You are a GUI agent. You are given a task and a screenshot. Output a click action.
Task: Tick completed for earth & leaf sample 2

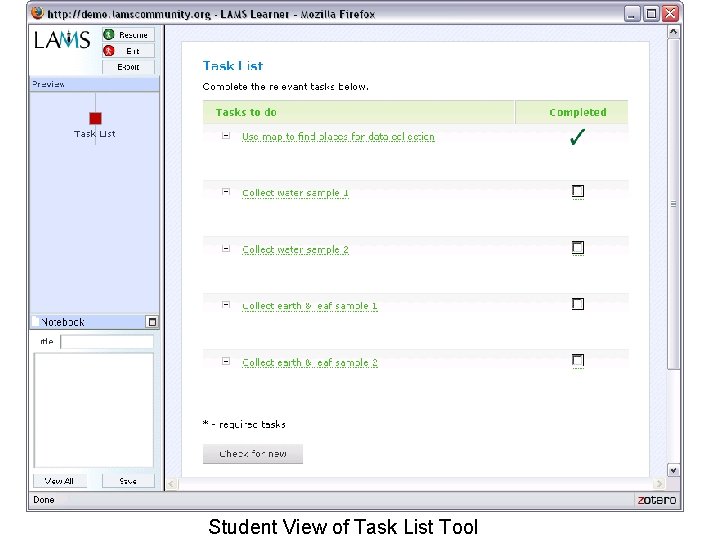[578, 360]
